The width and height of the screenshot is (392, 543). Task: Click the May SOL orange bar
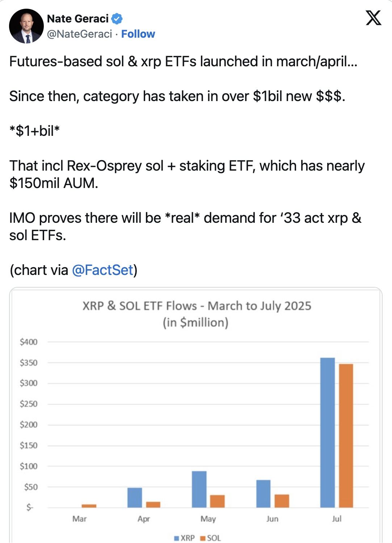218,501
